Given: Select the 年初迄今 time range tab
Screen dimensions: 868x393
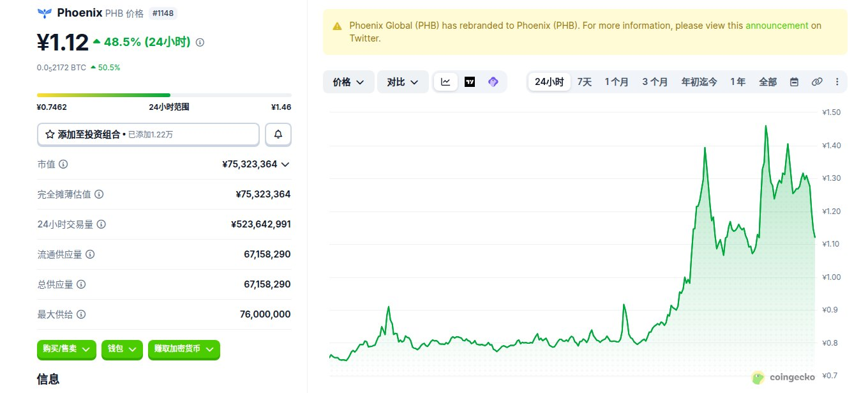Looking at the screenshot, I should point(699,82).
